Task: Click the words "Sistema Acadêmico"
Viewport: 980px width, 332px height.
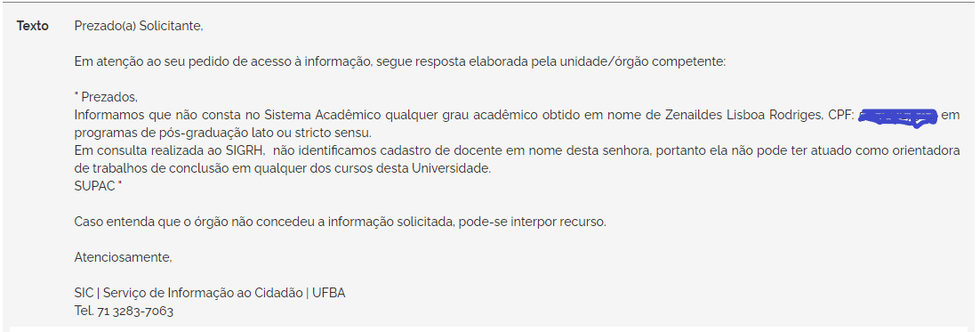Action: 324,116
